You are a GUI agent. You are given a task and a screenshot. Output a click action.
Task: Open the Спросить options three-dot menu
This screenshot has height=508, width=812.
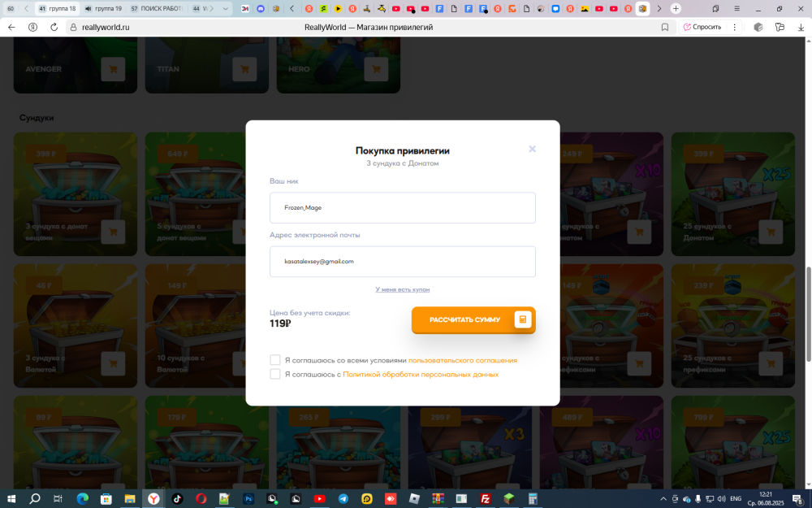(x=734, y=27)
